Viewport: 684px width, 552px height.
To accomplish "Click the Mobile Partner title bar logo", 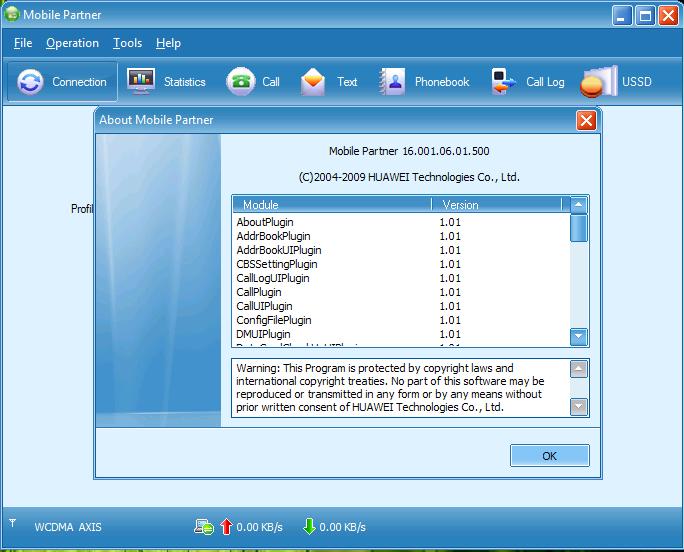I will coord(12,14).
